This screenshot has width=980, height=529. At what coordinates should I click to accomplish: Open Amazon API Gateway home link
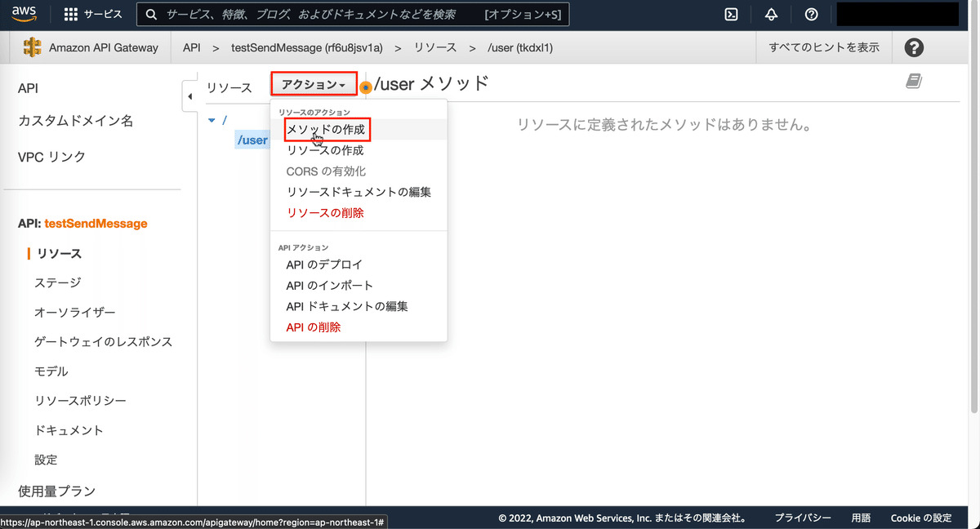[x=104, y=47]
